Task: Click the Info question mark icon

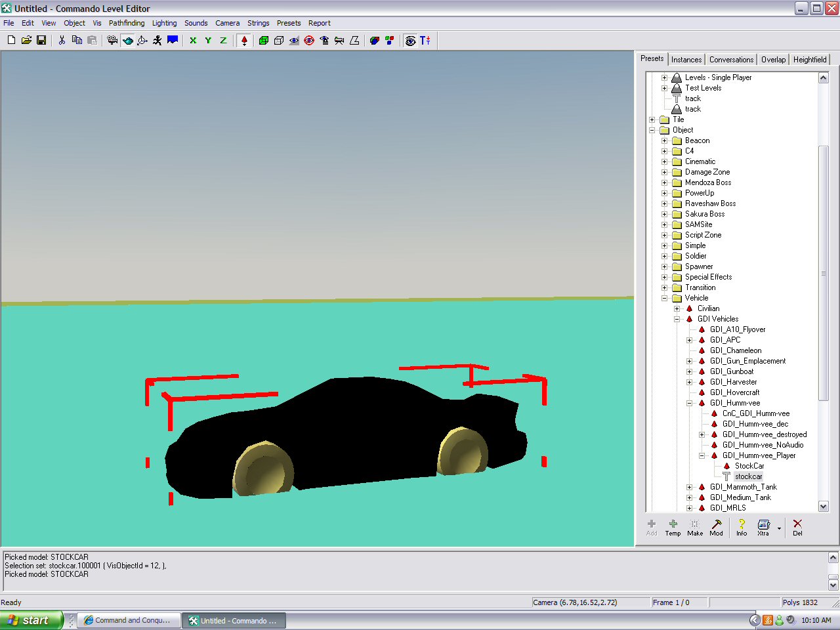Action: (742, 527)
